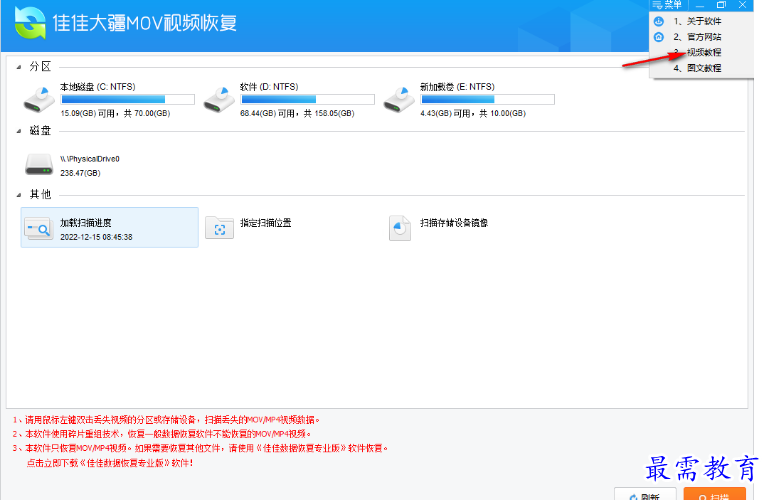The height and width of the screenshot is (500, 767).
Task: Click the load scan progress icon
Action: [39, 228]
